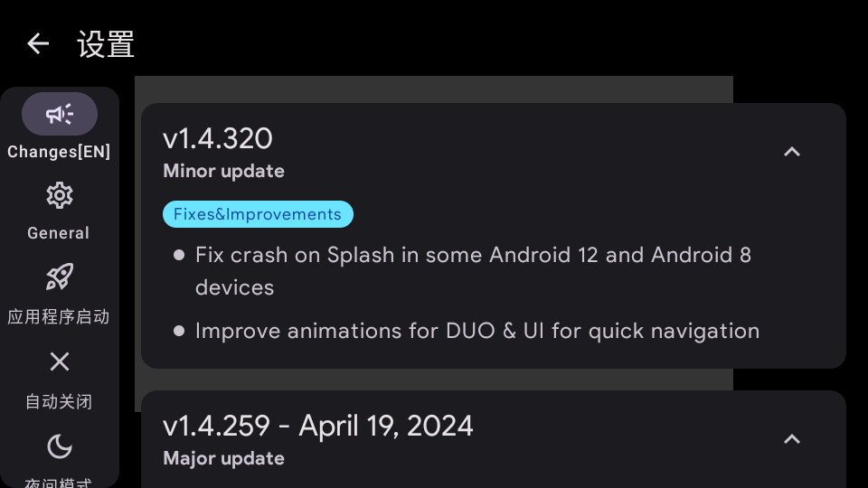Tap the back arrow beside 设置
The image size is (868, 488).
click(x=38, y=43)
